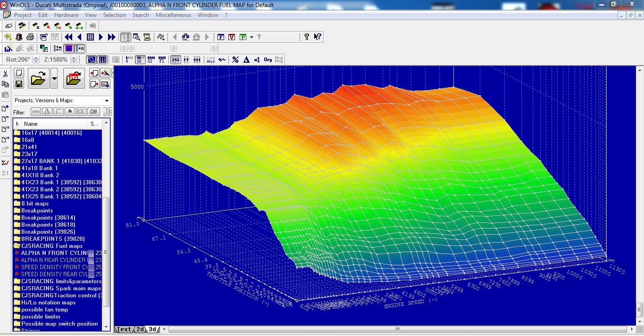
Task: Open the Hardware menu
Action: pyautogui.click(x=66, y=15)
